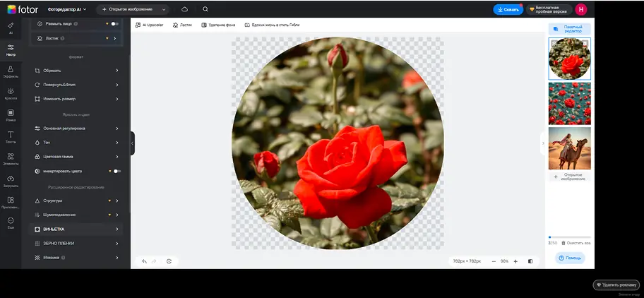Open the Помощь help button
Viewport: 644px width, 298px height.
click(x=570, y=258)
